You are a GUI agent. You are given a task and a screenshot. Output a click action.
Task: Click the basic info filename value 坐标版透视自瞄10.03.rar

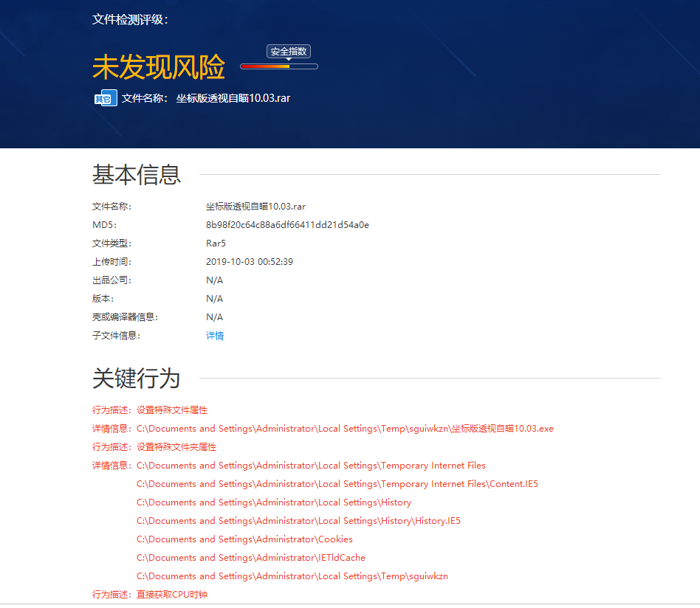tap(255, 207)
